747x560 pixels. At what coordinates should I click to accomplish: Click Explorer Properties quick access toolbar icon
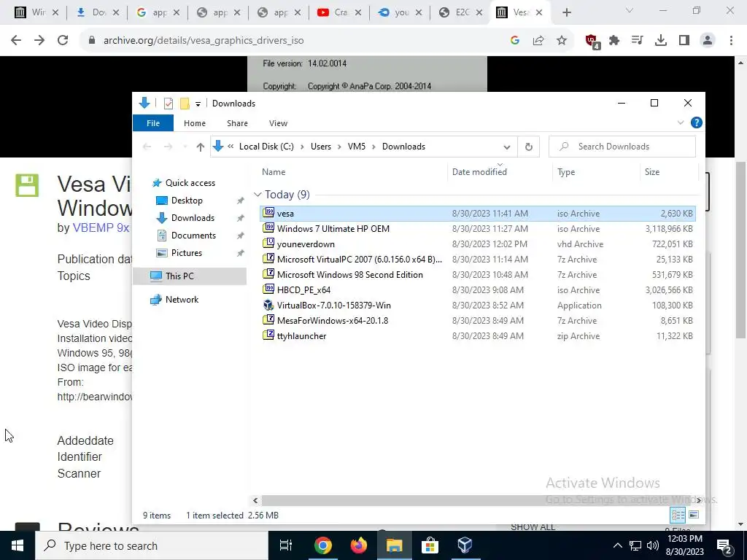coord(169,104)
